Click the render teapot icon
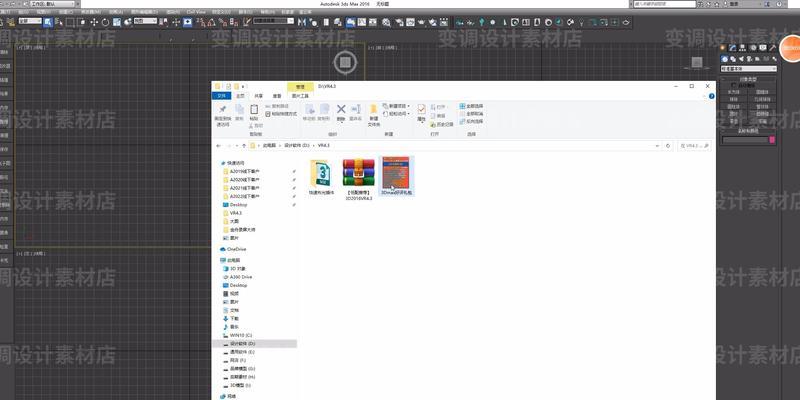 (421, 22)
